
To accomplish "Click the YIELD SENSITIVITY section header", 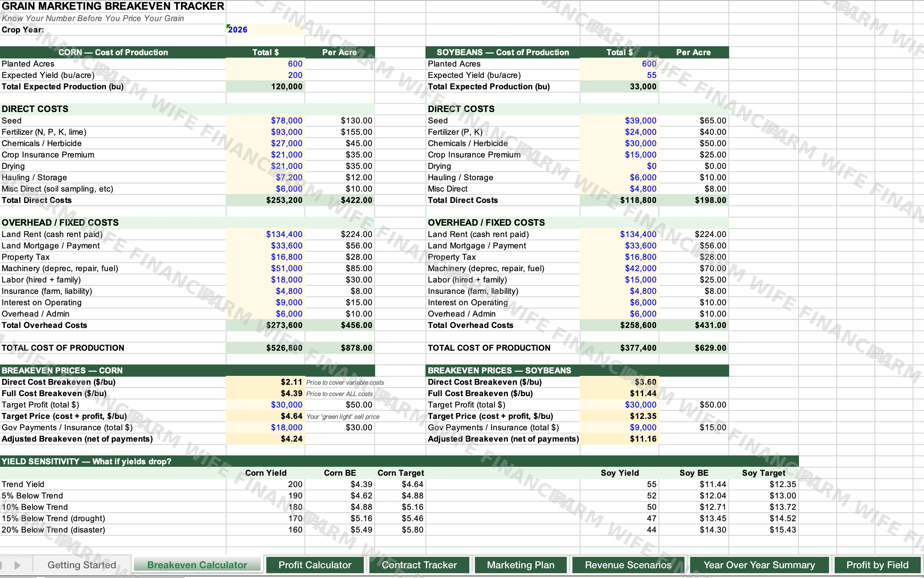I will 399,462.
